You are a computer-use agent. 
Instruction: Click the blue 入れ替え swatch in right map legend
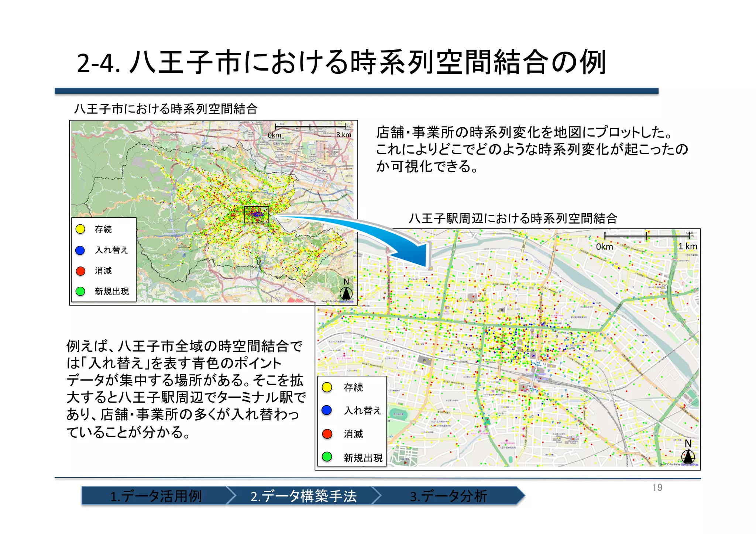(x=327, y=410)
